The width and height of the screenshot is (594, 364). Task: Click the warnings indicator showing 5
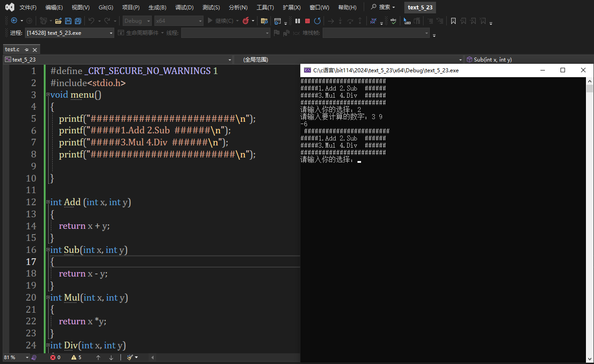[x=76, y=357]
